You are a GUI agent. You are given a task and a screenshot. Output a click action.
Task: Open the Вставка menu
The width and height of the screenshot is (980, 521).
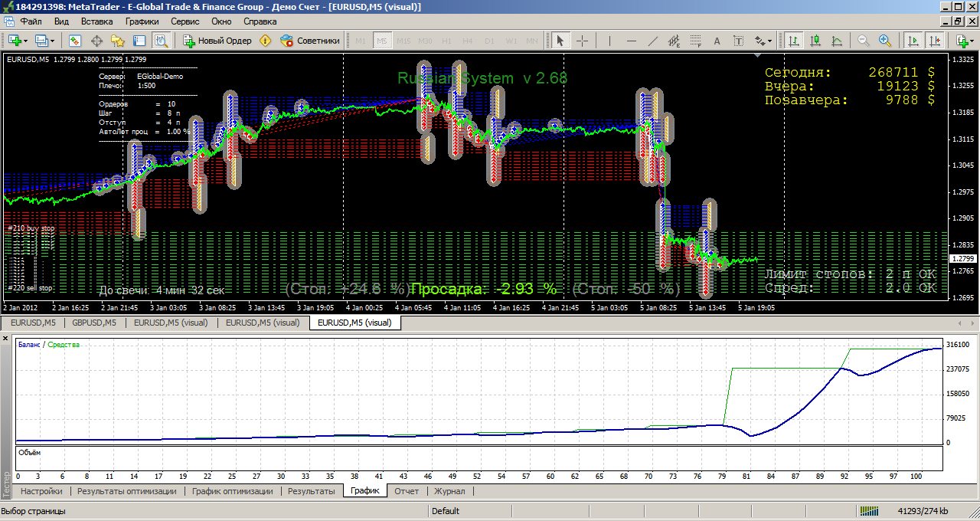point(96,21)
